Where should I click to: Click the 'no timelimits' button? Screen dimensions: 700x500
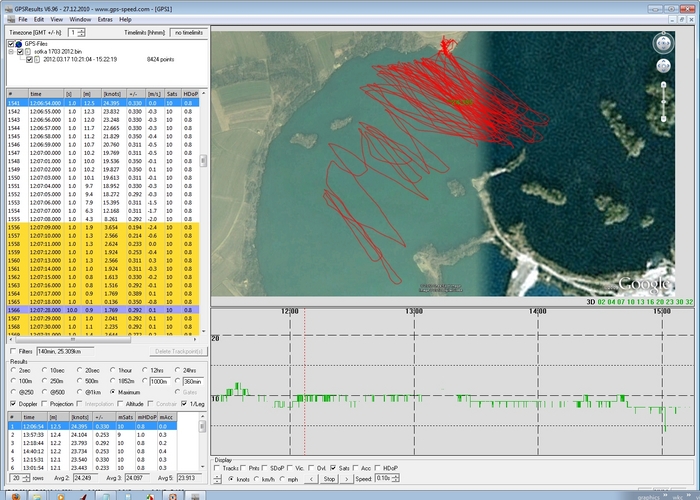click(189, 33)
